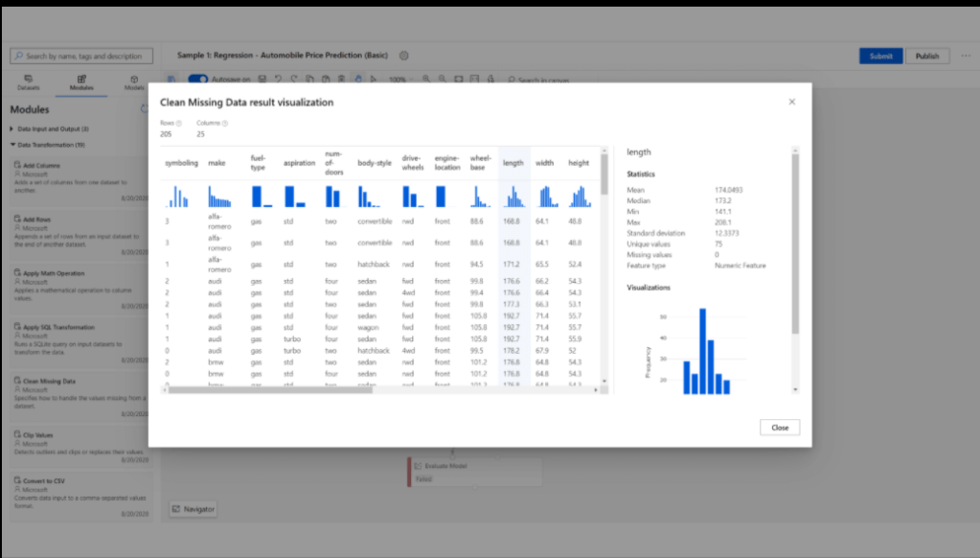
Task: Open the zoom percentage dropdown
Action: tap(400, 80)
